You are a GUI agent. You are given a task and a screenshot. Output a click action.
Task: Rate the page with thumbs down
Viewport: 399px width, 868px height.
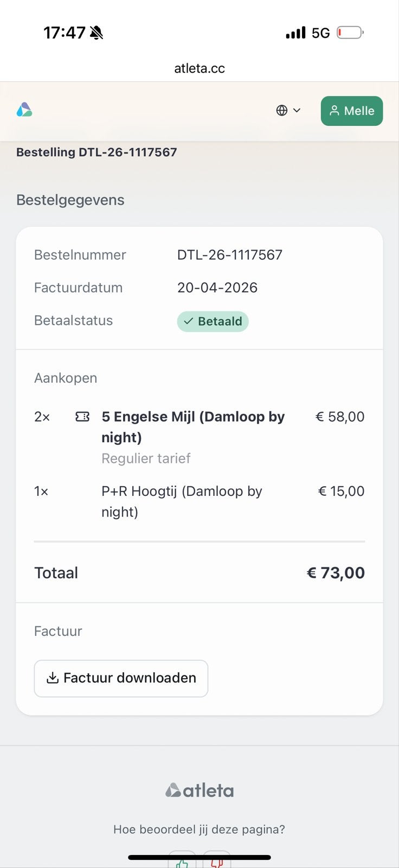pos(217,860)
